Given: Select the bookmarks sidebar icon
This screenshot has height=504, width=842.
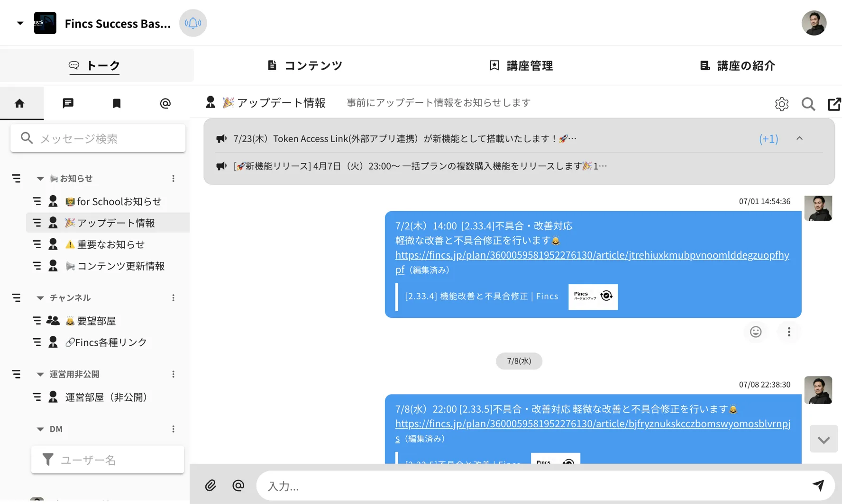Looking at the screenshot, I should pyautogui.click(x=117, y=103).
